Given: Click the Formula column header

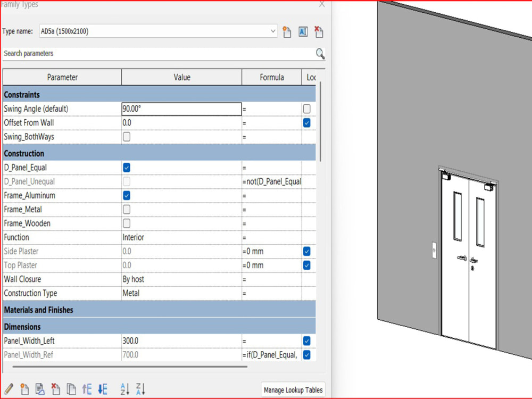Looking at the screenshot, I should 272,77.
